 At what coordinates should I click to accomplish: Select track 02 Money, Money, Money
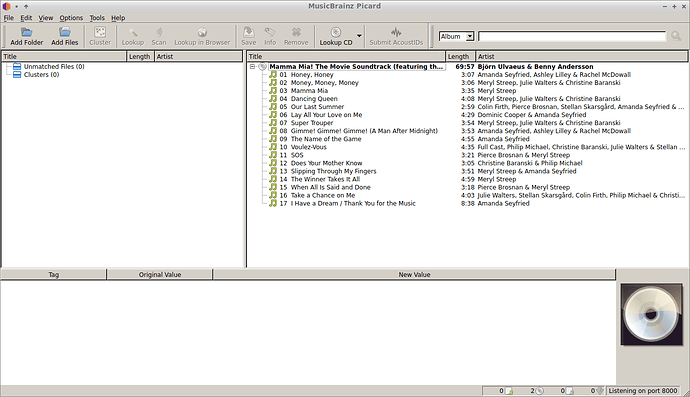coord(319,83)
